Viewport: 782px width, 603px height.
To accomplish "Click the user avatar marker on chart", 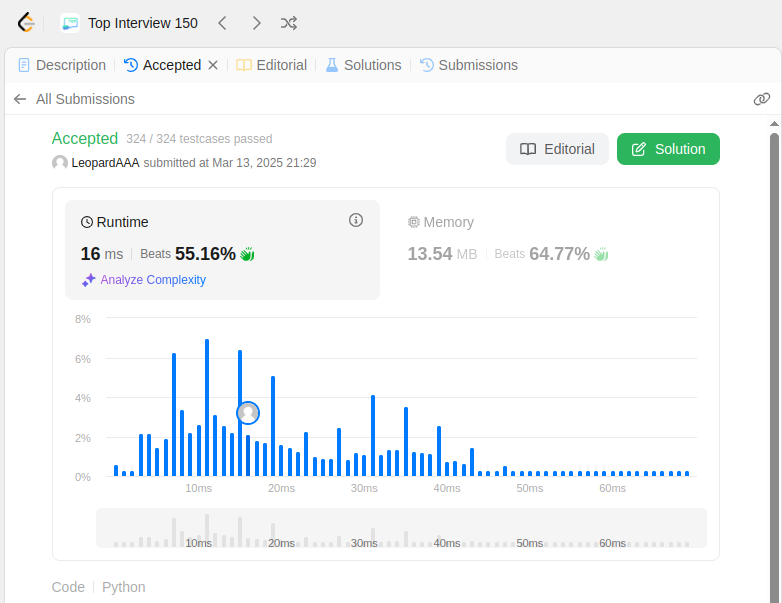I will [248, 413].
